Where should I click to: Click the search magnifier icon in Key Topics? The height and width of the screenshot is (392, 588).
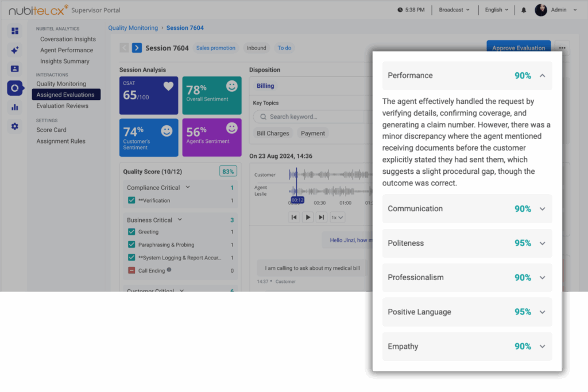click(x=263, y=117)
